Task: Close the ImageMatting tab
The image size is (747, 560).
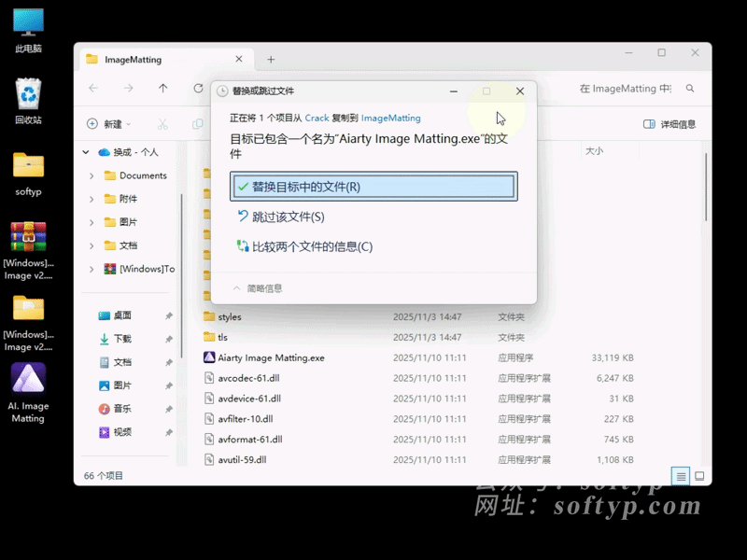Action: 239,59
